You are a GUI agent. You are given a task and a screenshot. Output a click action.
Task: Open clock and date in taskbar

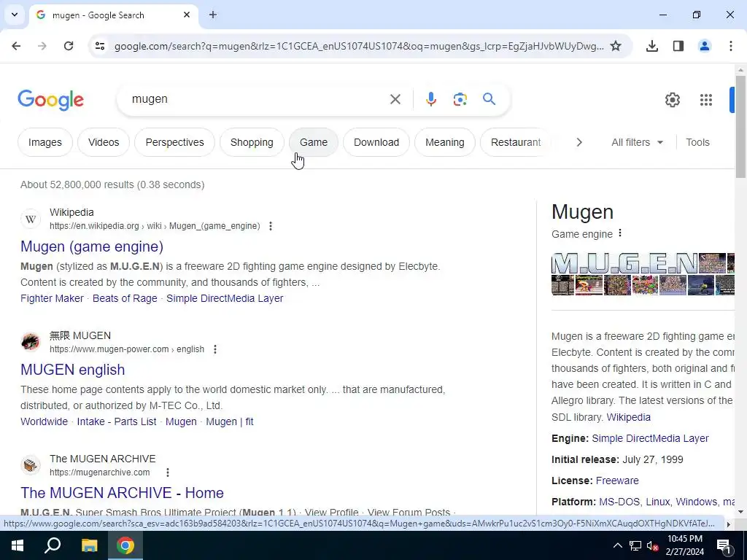tap(684, 545)
